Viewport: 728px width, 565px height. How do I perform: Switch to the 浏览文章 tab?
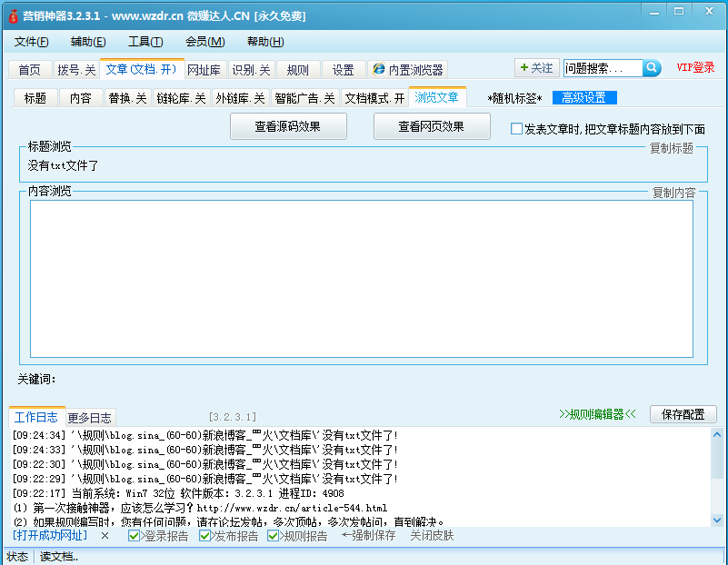pyautogui.click(x=436, y=97)
